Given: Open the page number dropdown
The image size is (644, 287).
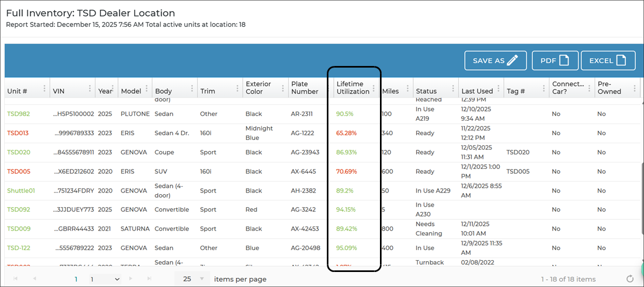Looking at the screenshot, I should pos(105,279).
